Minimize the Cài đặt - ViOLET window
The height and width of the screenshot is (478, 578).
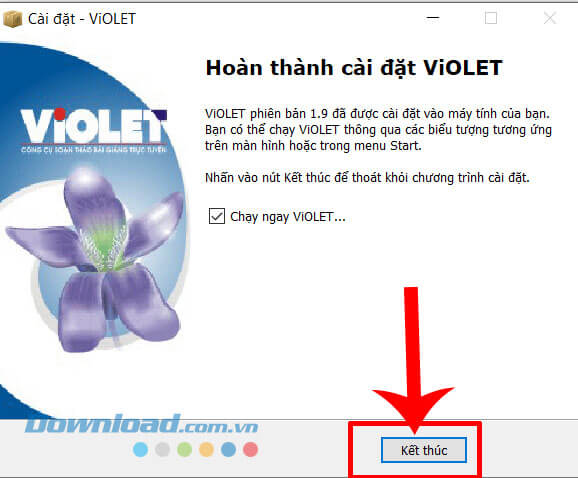(x=433, y=18)
